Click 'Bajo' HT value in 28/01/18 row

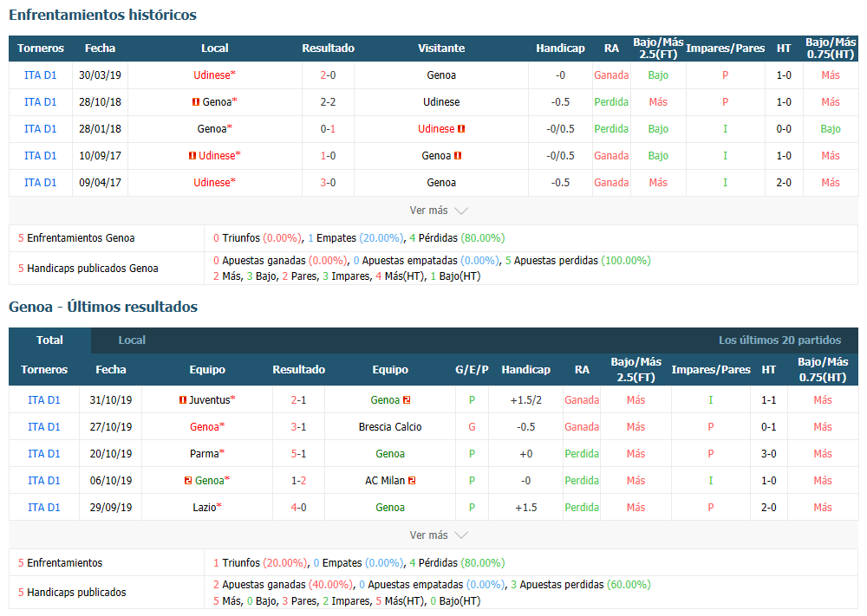click(x=831, y=129)
